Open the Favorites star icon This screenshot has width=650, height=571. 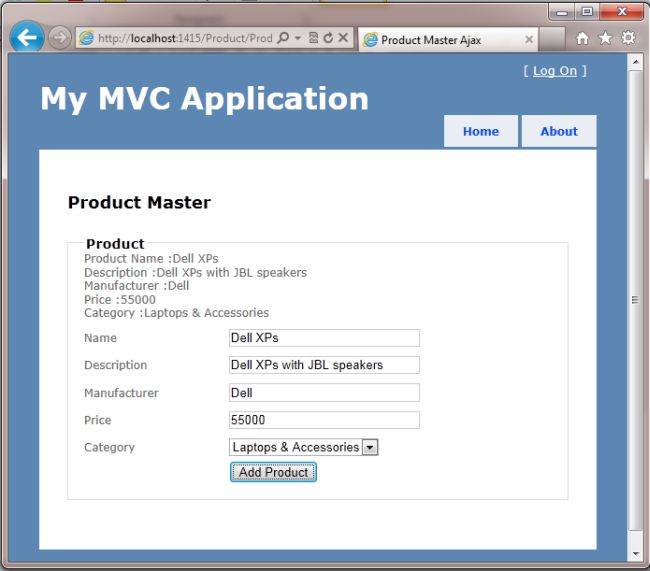click(605, 38)
